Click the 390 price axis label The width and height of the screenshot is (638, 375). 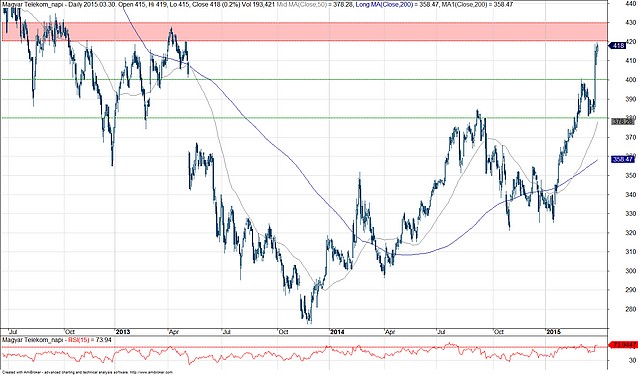(630, 99)
